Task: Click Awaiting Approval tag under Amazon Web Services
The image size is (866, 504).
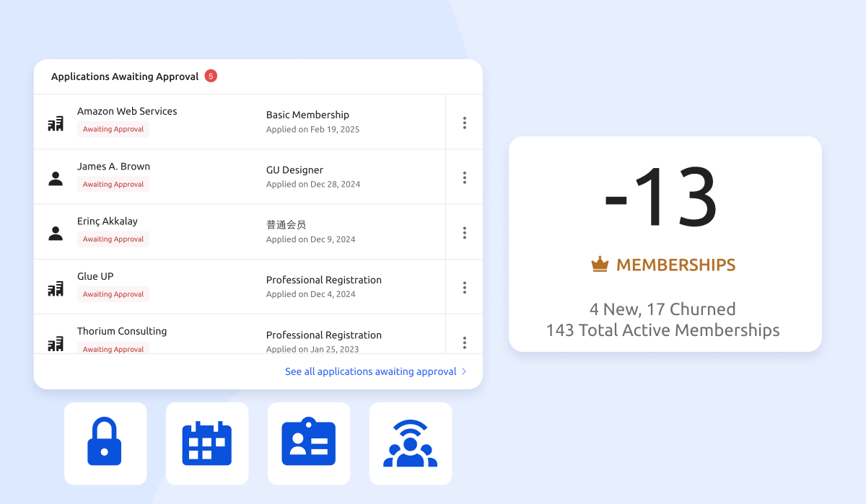Action: click(x=113, y=129)
